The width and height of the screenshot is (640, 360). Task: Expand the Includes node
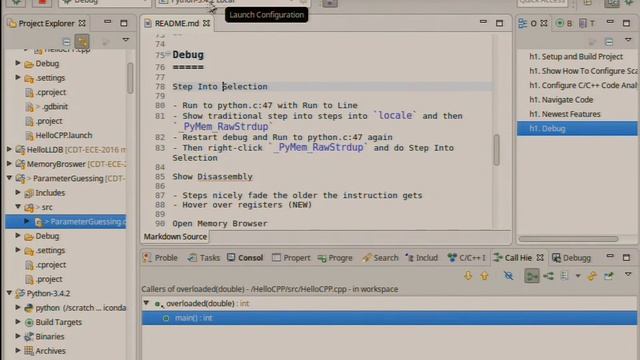18,192
